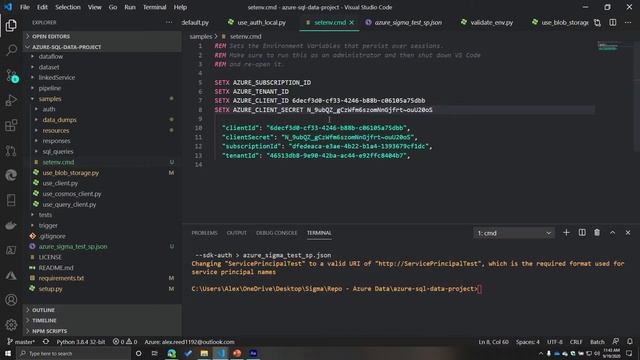Open the Source Control view
This screenshot has height=360, width=640.
(x=11, y=76)
